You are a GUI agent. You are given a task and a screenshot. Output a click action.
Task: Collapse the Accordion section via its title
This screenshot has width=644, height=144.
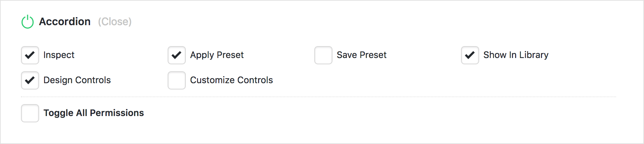coord(65,22)
